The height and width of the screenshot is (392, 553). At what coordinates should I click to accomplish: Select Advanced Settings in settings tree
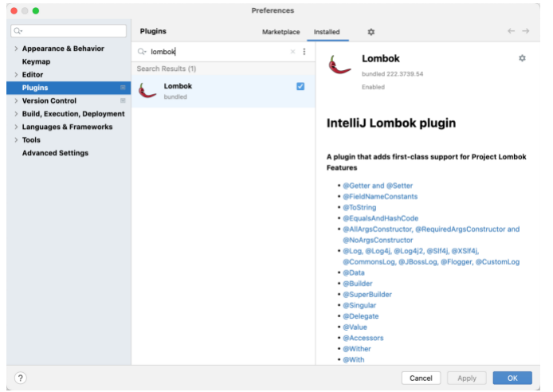pos(55,153)
